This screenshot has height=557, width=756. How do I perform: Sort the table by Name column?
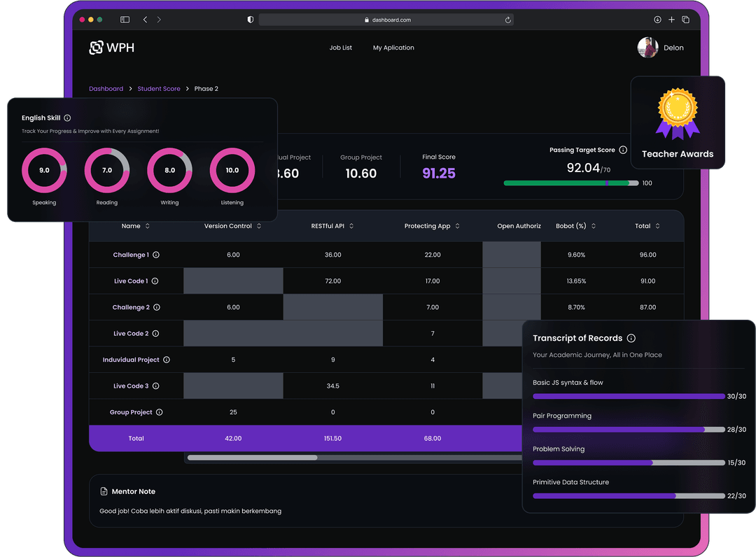click(147, 226)
